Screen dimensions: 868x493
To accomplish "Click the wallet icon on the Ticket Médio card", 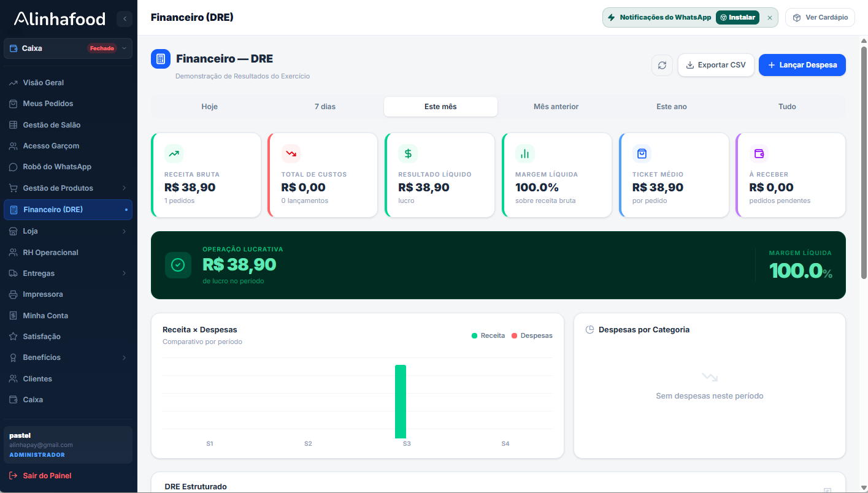I will (x=641, y=153).
